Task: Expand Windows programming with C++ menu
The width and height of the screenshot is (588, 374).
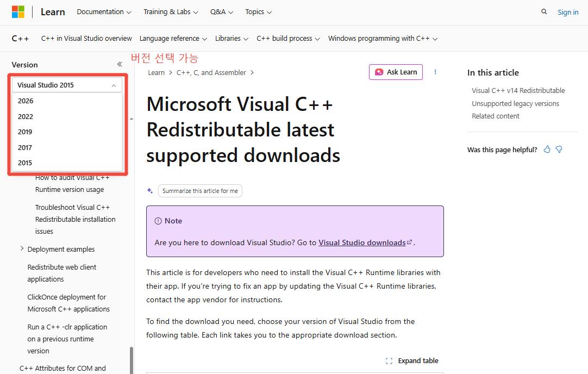Action: point(383,38)
